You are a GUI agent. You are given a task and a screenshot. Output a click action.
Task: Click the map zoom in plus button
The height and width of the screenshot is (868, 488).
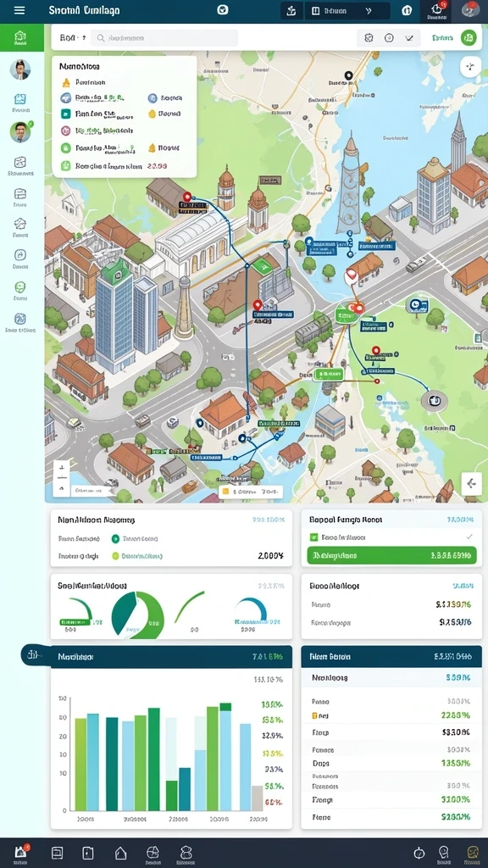click(61, 466)
